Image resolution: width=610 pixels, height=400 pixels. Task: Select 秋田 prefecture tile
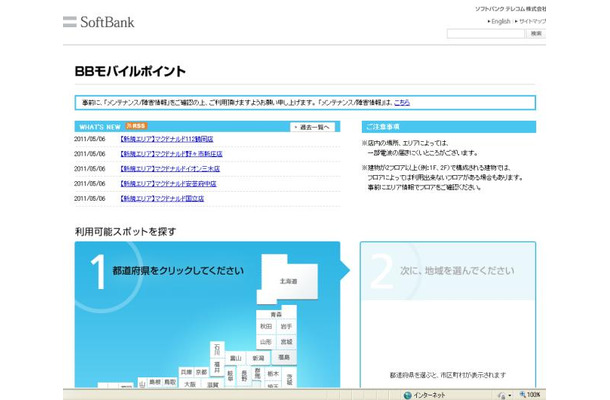266,326
